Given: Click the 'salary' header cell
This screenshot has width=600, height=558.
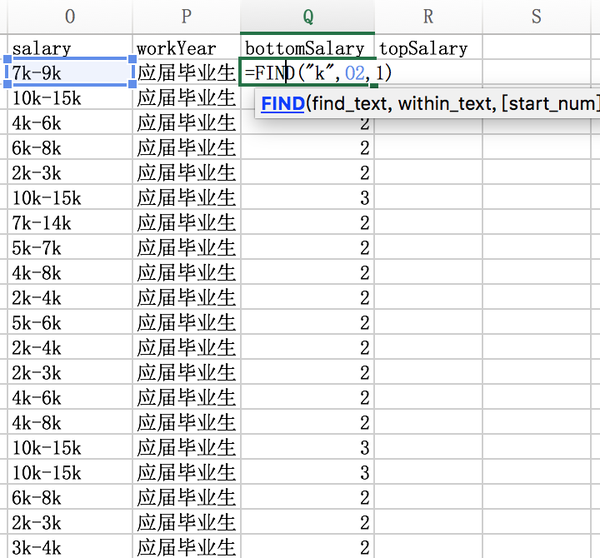Looking at the screenshot, I should click(70, 48).
